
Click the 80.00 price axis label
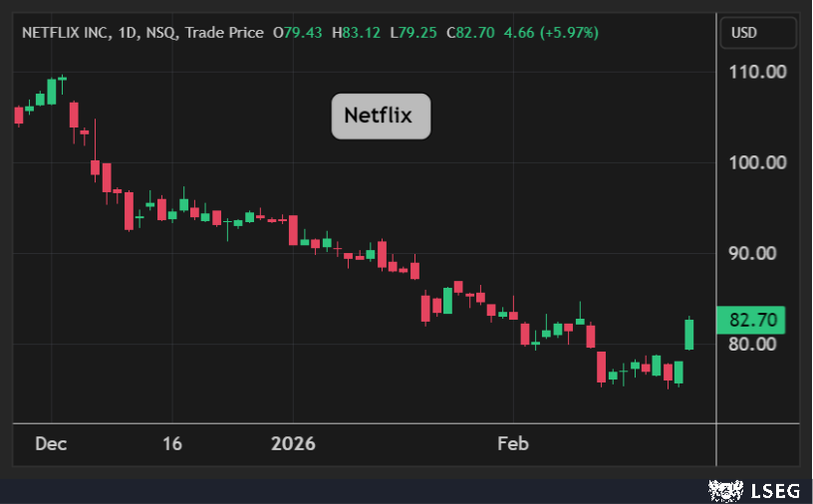coord(757,345)
